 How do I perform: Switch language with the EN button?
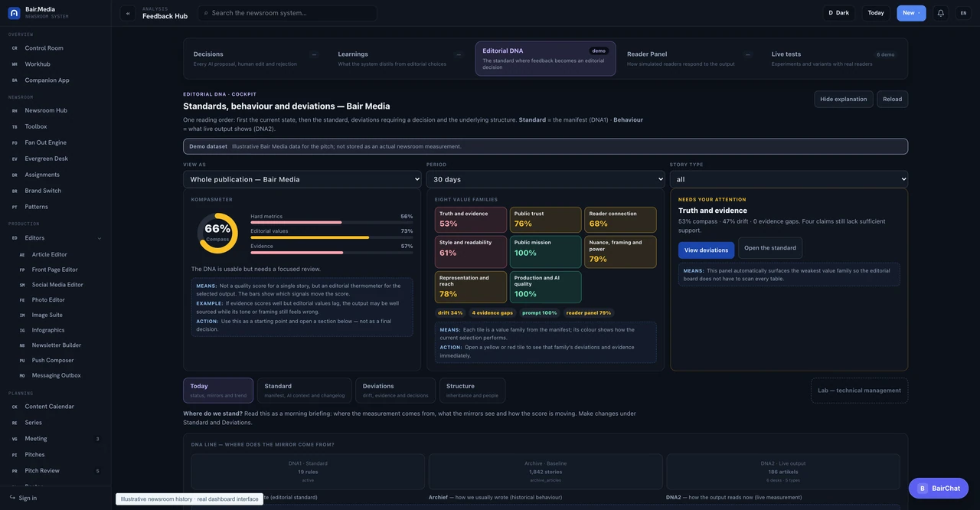pyautogui.click(x=963, y=13)
